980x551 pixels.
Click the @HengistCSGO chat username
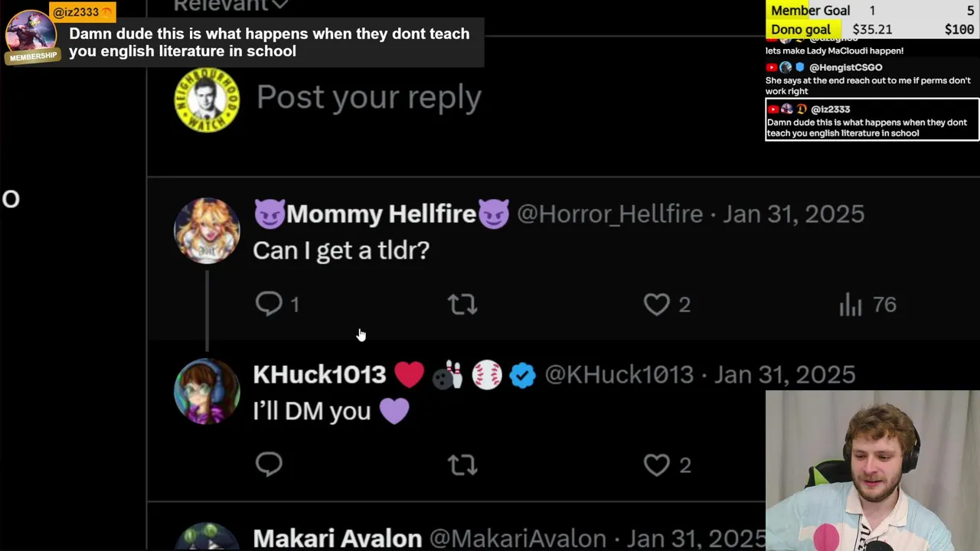pos(845,67)
